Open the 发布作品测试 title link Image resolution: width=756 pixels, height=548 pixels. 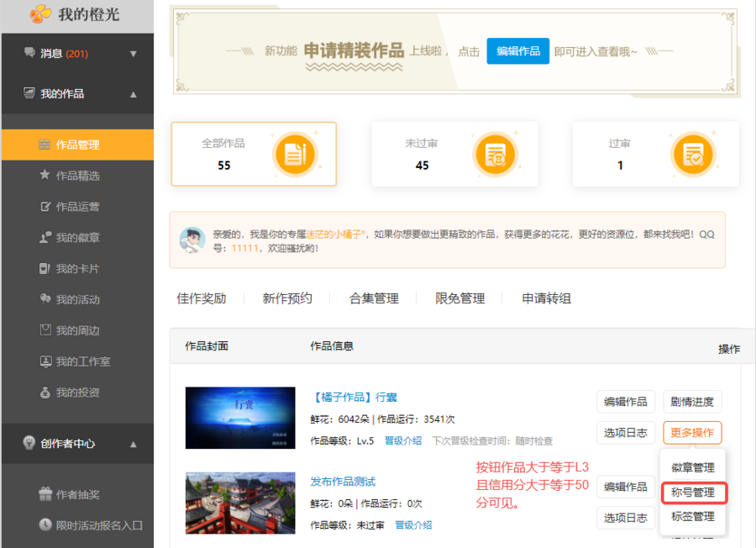coord(343,482)
